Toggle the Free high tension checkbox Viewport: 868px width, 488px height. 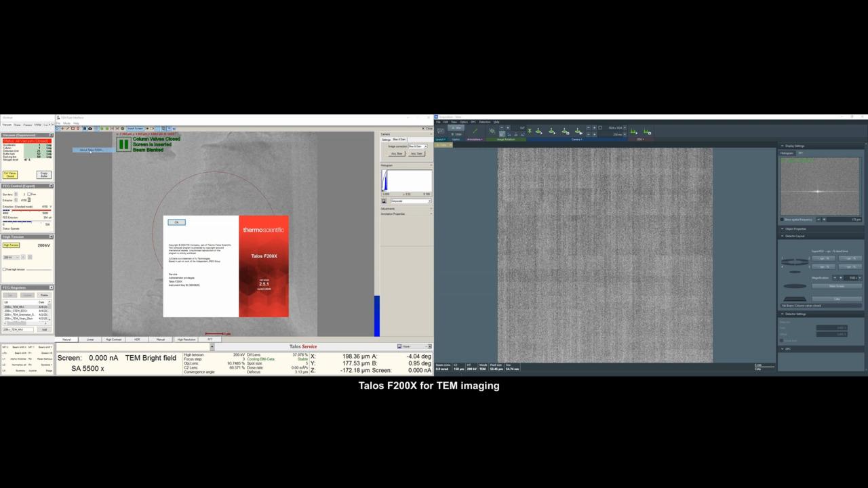(4, 270)
